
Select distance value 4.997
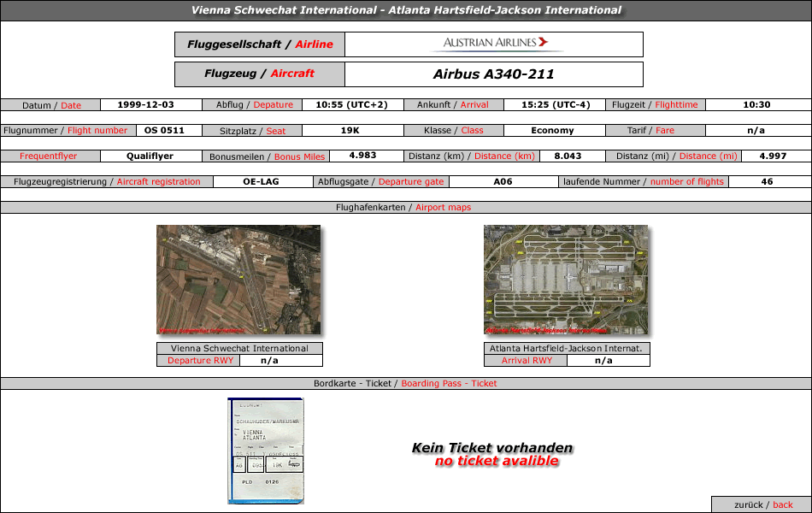pyautogui.click(x=774, y=156)
